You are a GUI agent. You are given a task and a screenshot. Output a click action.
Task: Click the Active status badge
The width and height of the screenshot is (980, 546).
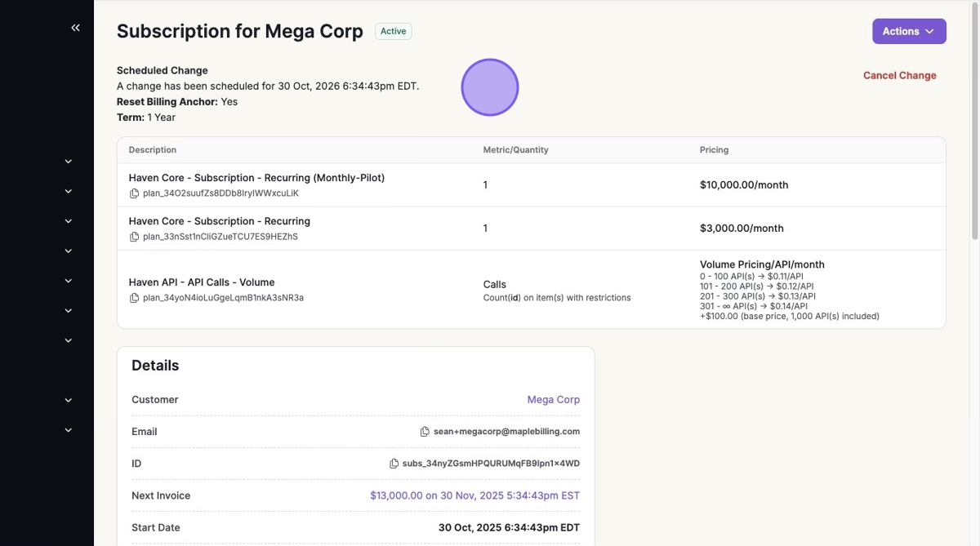393,31
